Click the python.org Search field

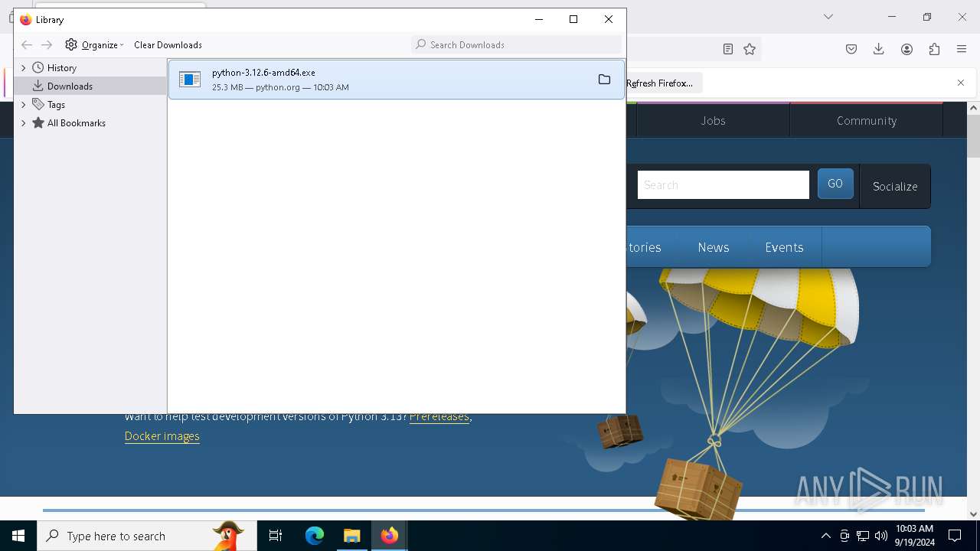pos(723,185)
